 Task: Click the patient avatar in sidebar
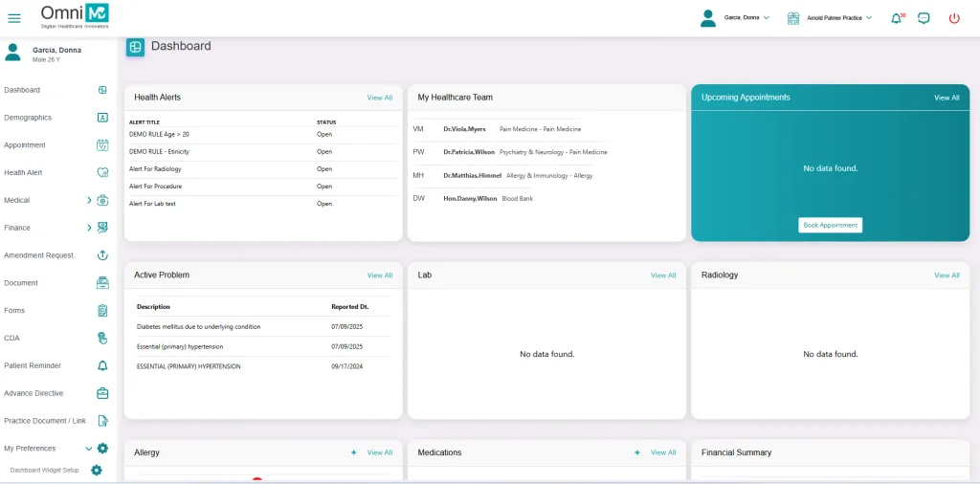(x=12, y=53)
